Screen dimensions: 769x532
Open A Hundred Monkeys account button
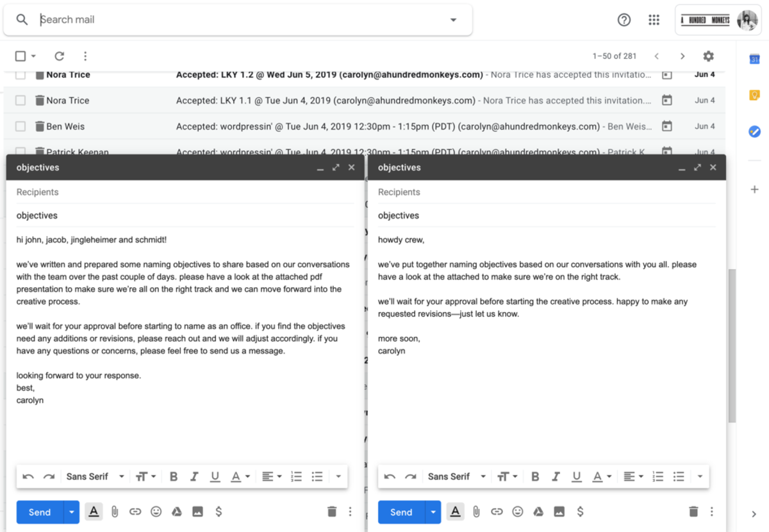[718, 20]
